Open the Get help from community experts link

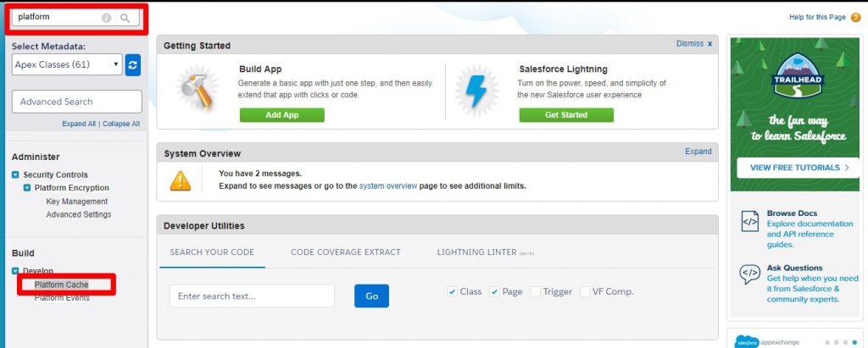click(x=812, y=289)
